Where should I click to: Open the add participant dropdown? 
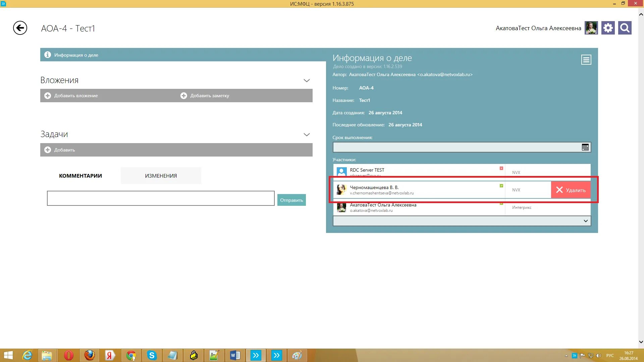(585, 221)
